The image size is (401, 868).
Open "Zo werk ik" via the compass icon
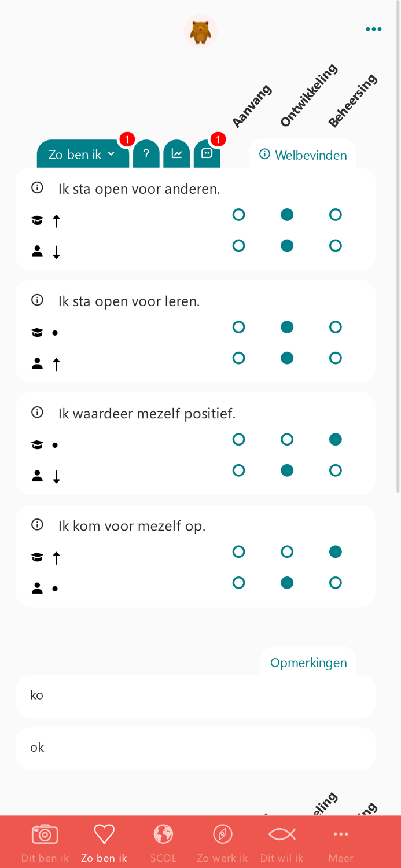coord(222,834)
